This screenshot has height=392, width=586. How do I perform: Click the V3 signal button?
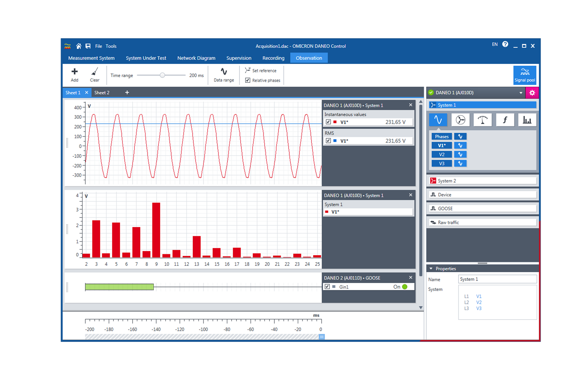coord(442,163)
